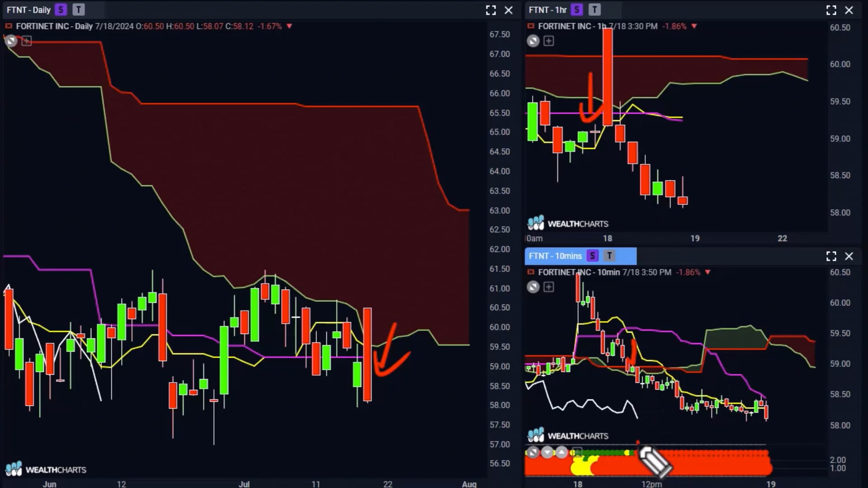Move the 10min lower indicator panel down
868x488 pixels.
coord(547,452)
